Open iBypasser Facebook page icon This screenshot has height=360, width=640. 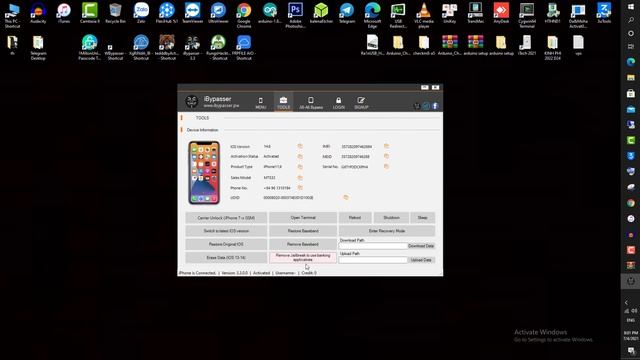435,106
